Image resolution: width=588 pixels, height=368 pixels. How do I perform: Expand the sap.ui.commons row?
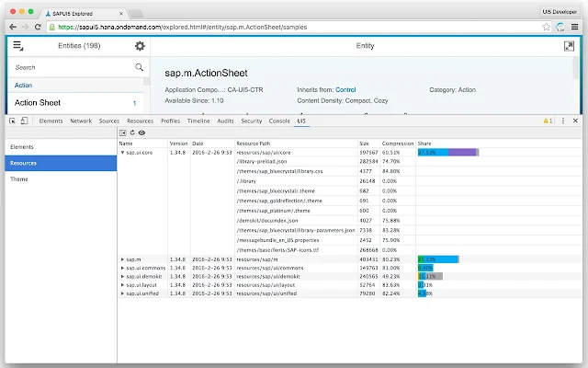click(x=122, y=268)
